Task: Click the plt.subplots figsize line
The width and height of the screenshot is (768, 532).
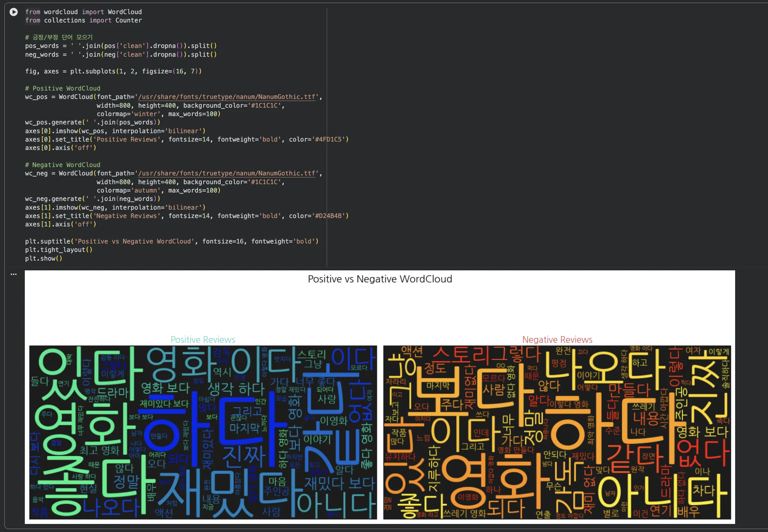Action: point(113,71)
